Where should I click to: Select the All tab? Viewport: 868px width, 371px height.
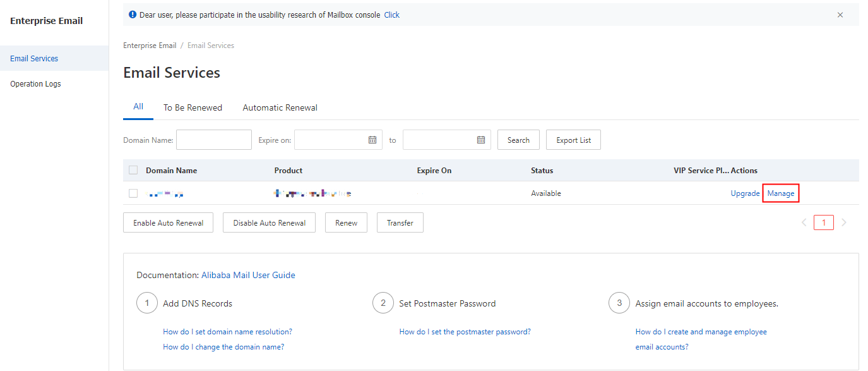pyautogui.click(x=138, y=107)
